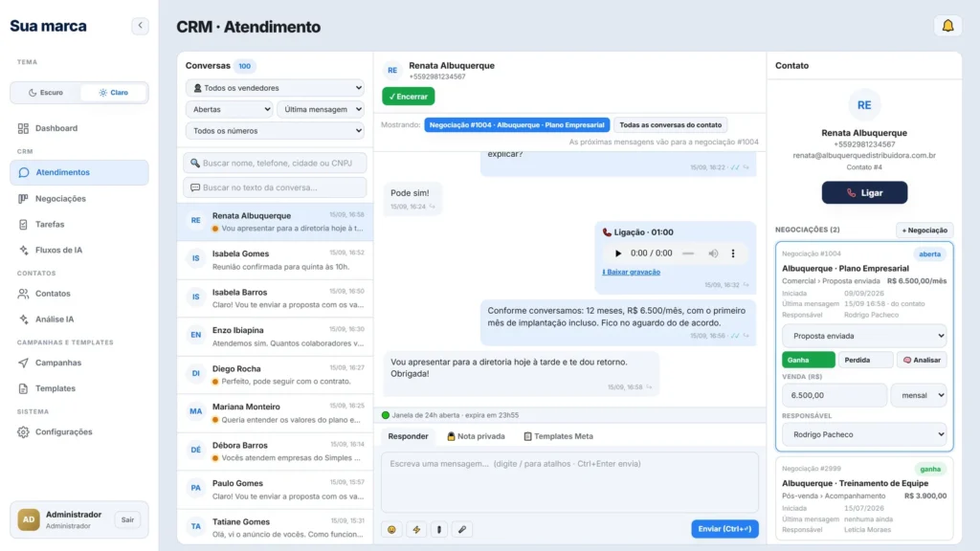
Task: Open Templates Meta tab
Action: coord(558,436)
